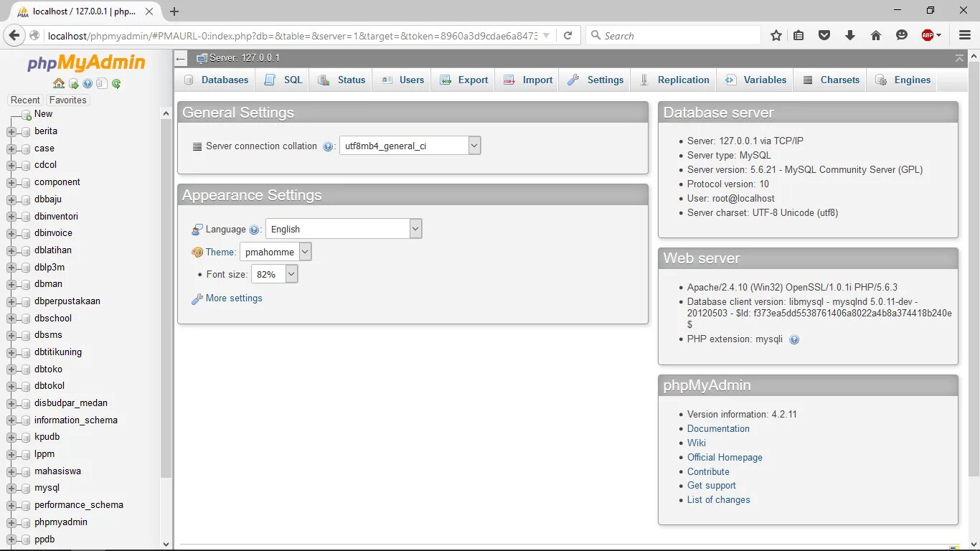Expand the dbinventori database node

click(x=11, y=217)
